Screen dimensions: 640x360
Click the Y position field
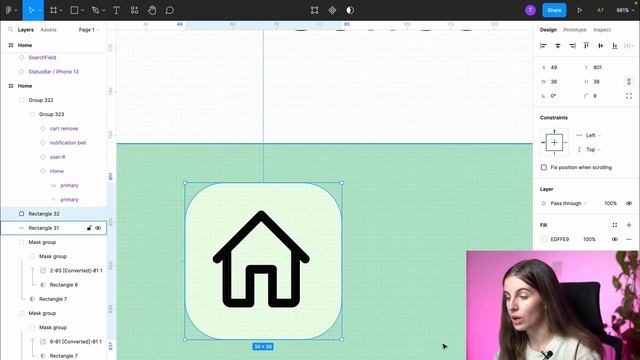click(602, 67)
